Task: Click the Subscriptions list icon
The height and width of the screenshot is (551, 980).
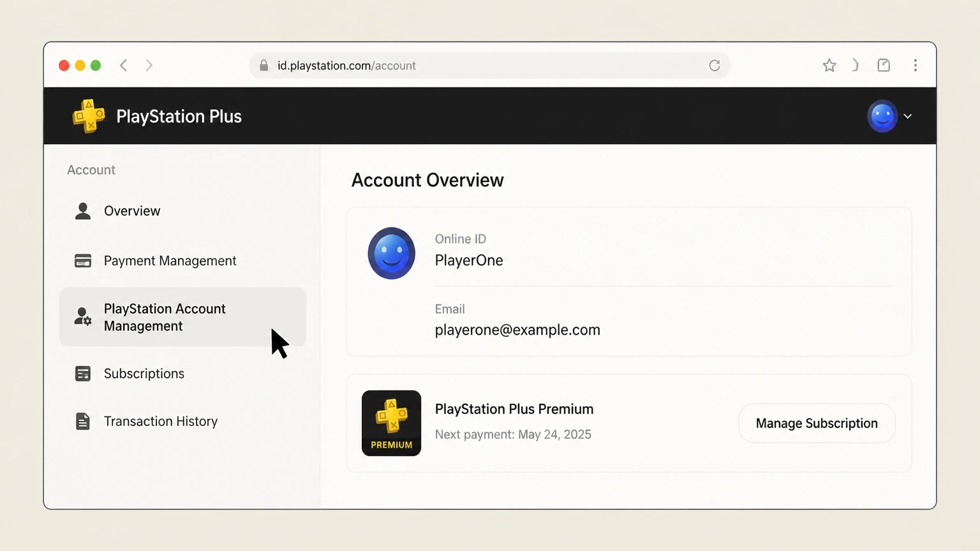Action: tap(83, 374)
